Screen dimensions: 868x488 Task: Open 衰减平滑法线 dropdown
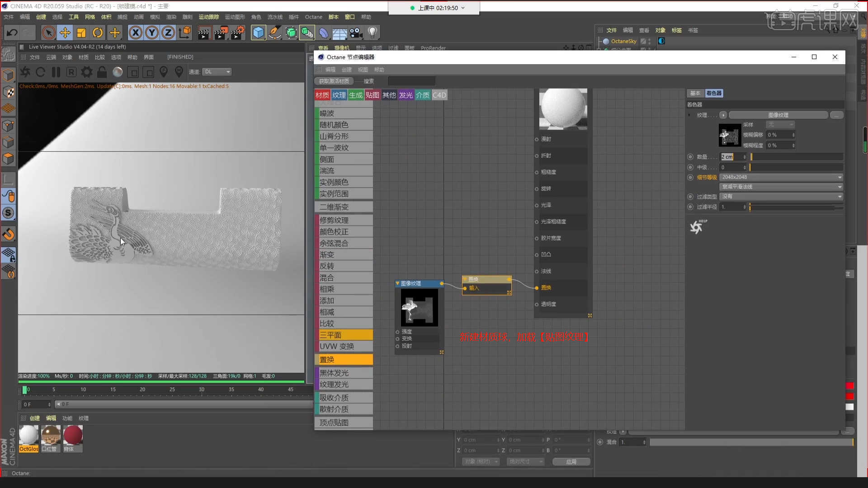781,187
